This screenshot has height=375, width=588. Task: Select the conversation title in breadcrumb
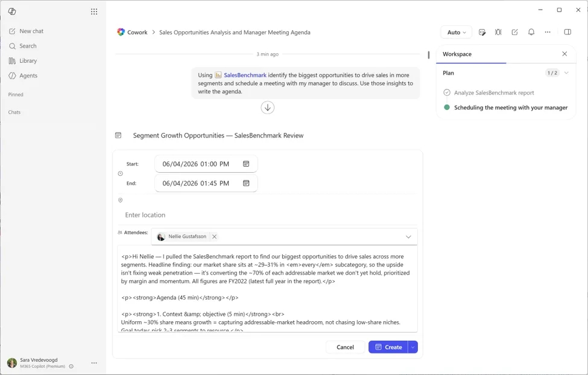pyautogui.click(x=235, y=32)
